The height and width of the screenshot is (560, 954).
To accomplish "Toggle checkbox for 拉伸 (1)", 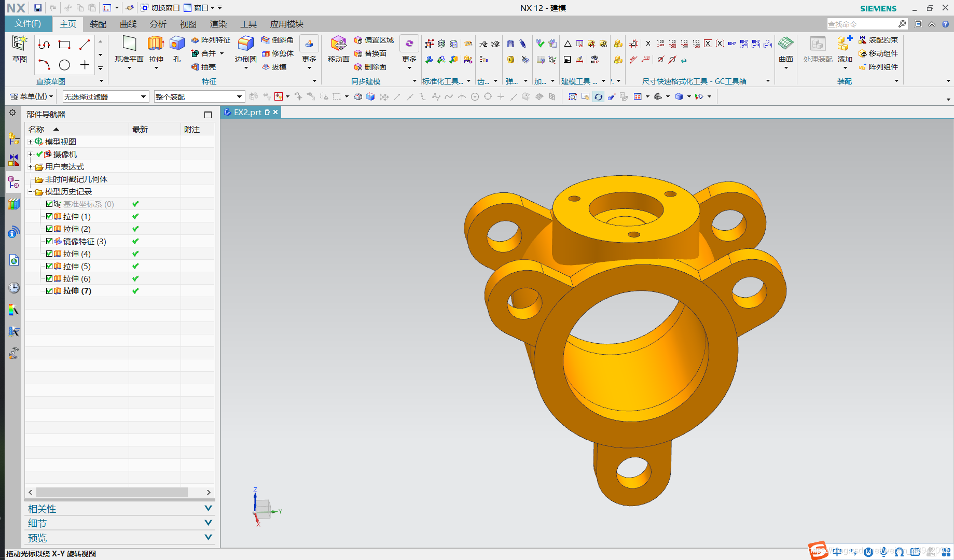I will pos(49,216).
